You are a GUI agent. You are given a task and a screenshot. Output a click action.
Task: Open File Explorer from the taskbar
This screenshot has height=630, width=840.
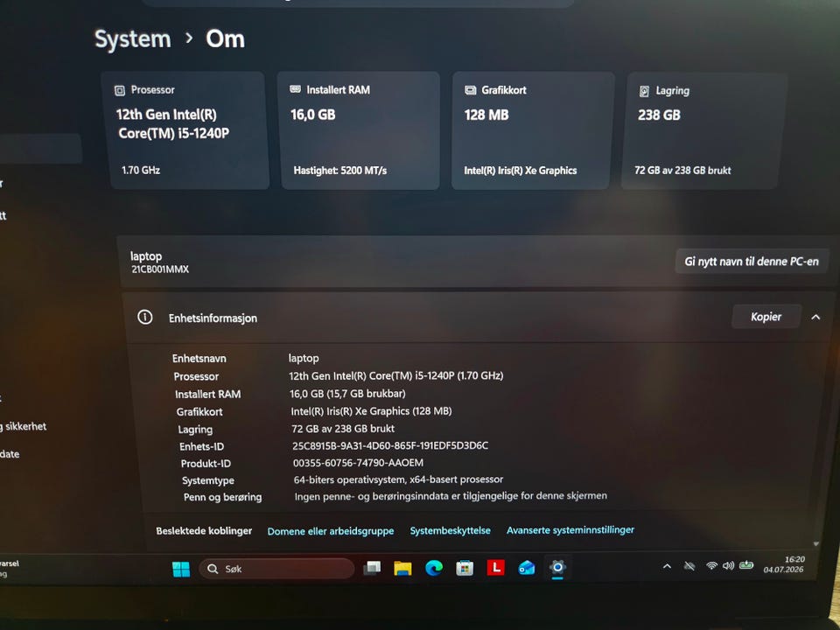click(x=402, y=568)
